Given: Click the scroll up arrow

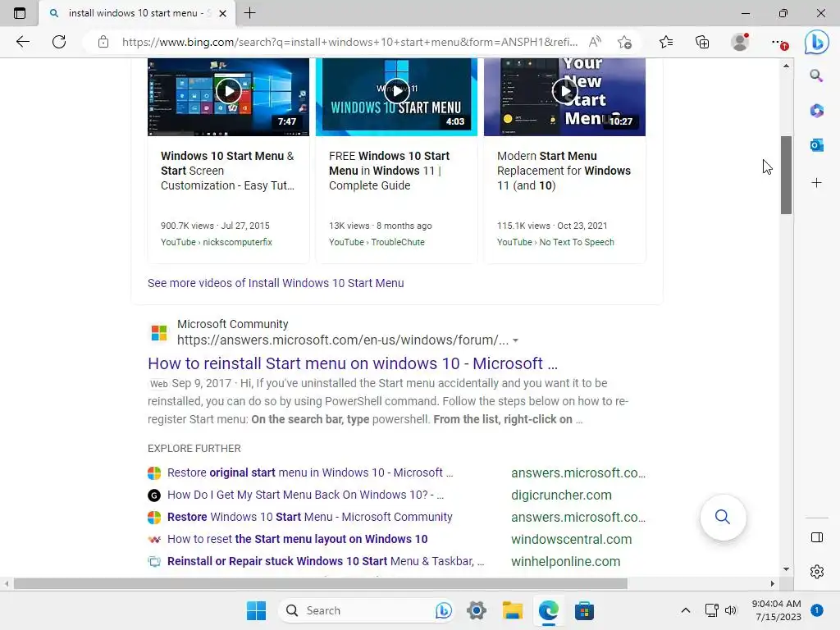Looking at the screenshot, I should click(786, 66).
